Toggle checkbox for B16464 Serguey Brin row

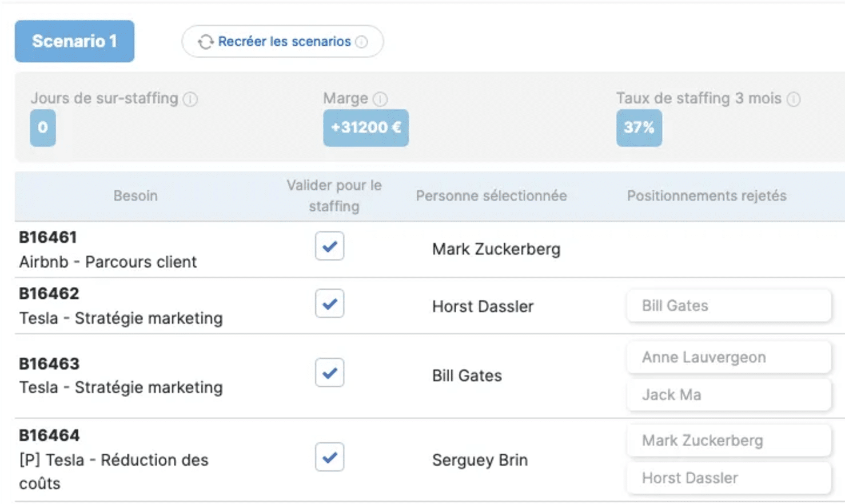329,457
